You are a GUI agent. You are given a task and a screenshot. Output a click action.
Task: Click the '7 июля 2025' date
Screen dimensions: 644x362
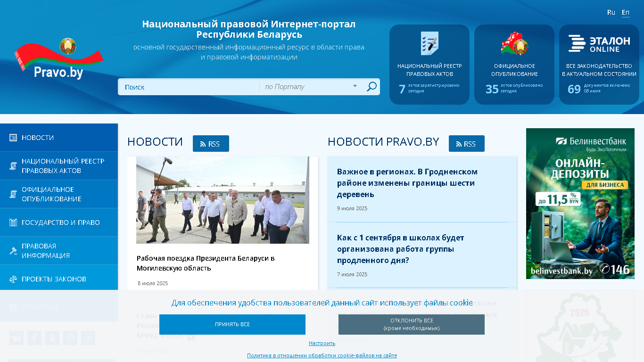tap(352, 274)
